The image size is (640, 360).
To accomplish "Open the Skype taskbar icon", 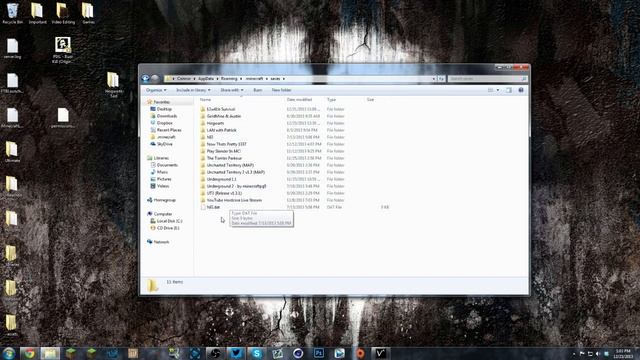I will pyautogui.click(x=256, y=353).
